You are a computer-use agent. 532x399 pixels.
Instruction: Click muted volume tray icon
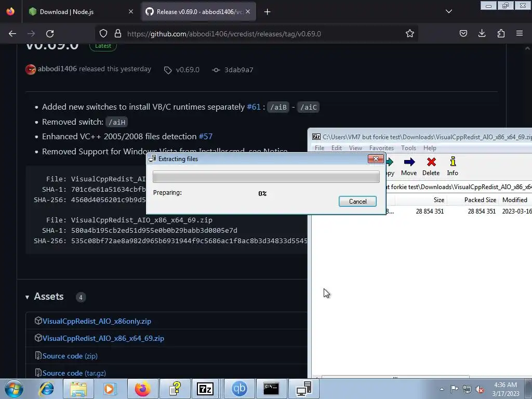click(x=480, y=389)
